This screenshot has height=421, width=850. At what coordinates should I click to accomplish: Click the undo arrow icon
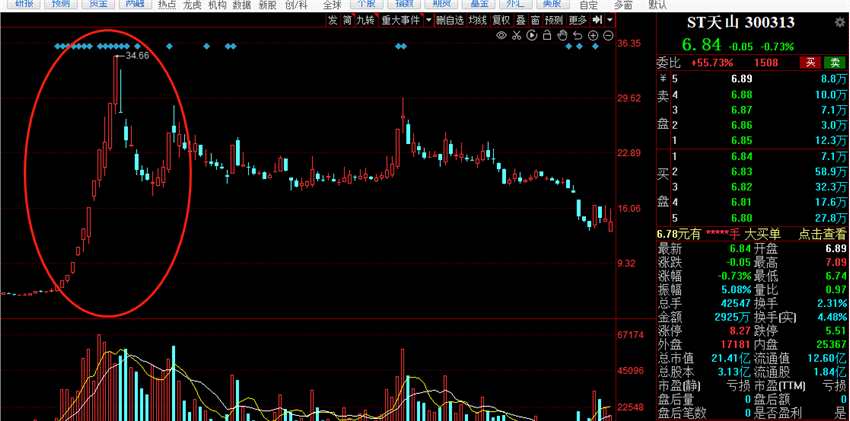(578, 36)
